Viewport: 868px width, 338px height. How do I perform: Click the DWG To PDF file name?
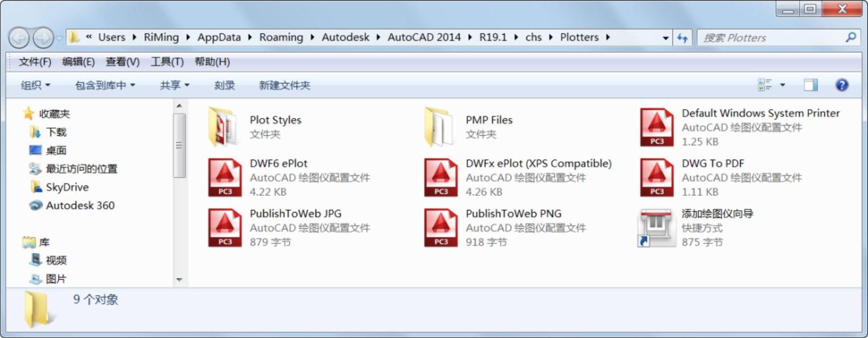713,163
